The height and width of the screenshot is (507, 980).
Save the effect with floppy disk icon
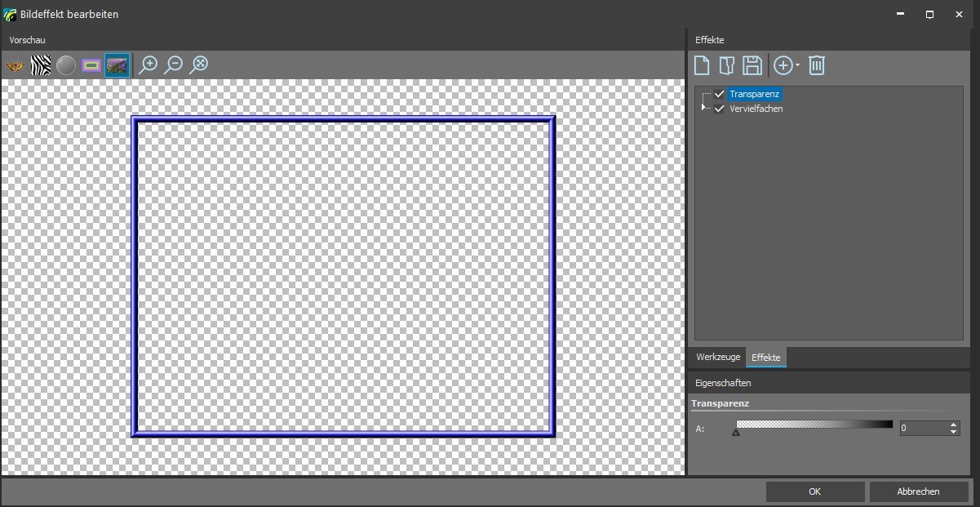point(752,65)
